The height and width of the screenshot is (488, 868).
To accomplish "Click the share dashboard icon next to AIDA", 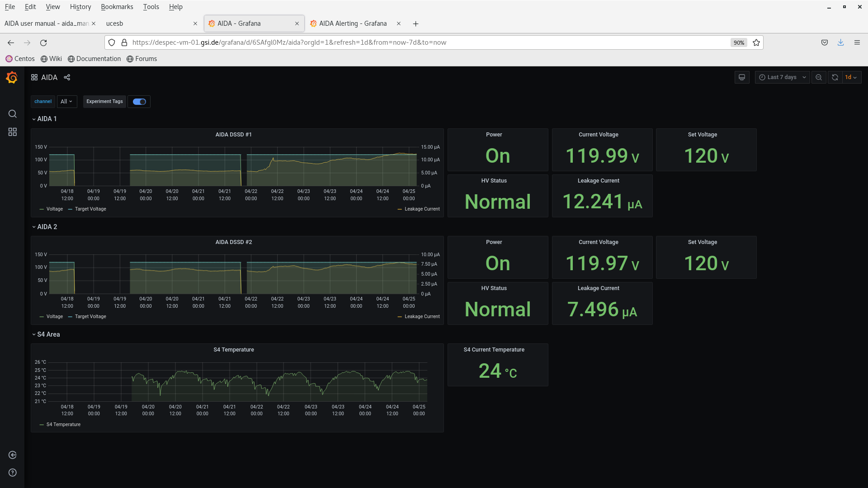I will click(67, 77).
